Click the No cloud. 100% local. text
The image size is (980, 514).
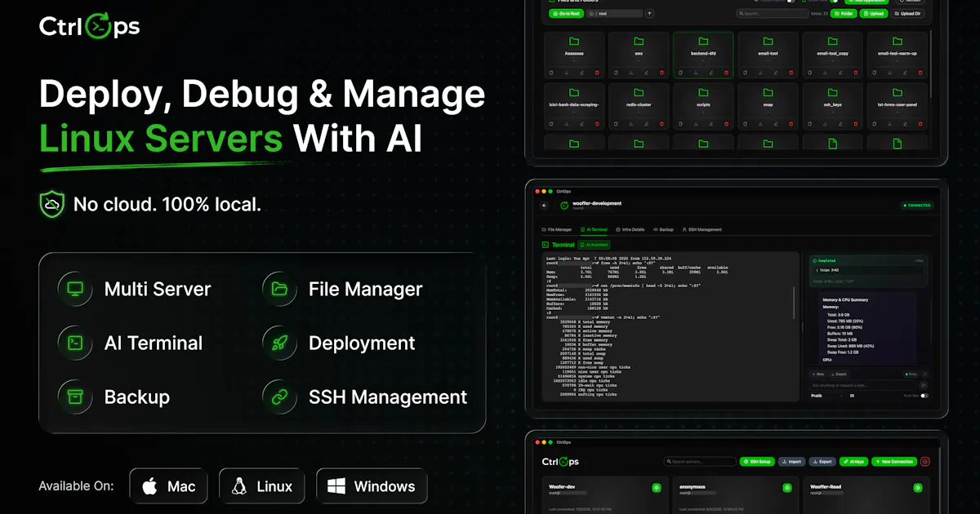167,204
